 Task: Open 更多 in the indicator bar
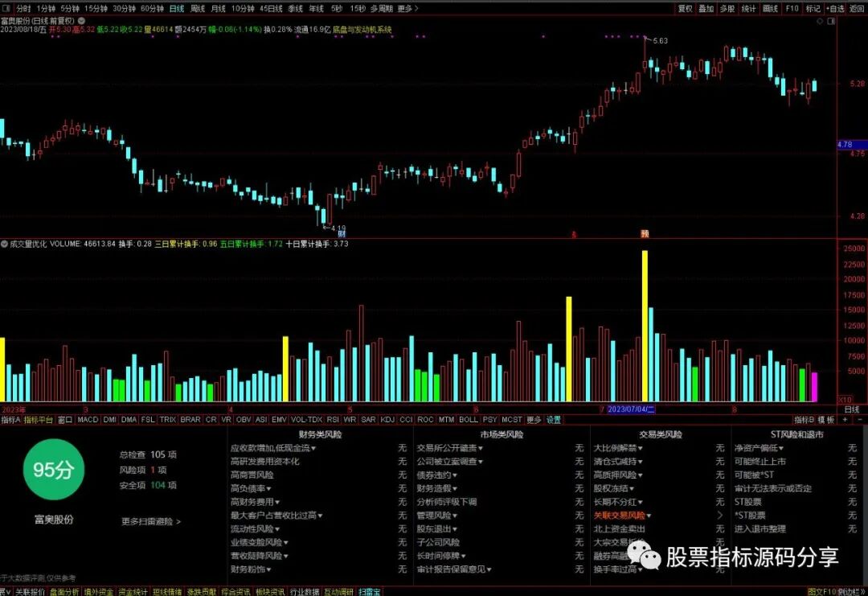(534, 420)
